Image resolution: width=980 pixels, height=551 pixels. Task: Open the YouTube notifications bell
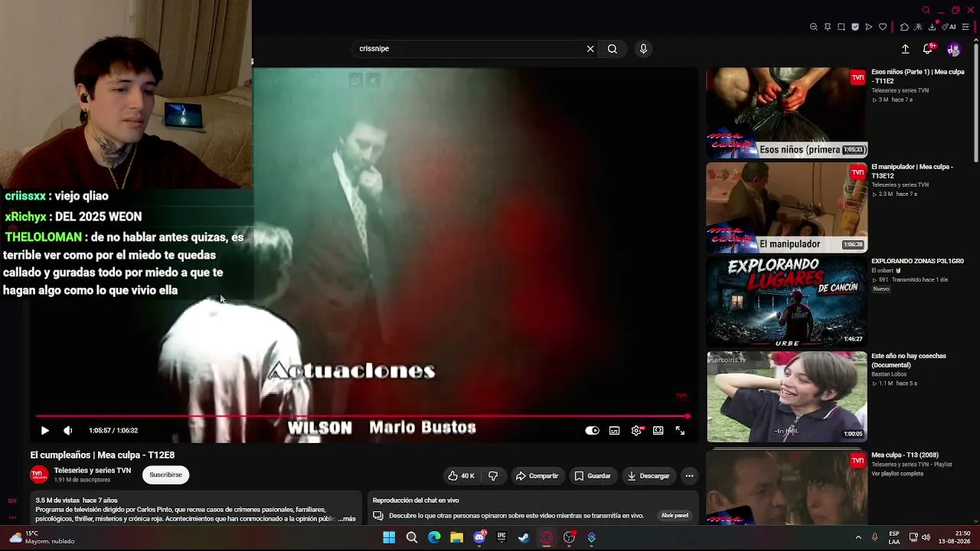click(x=928, y=49)
